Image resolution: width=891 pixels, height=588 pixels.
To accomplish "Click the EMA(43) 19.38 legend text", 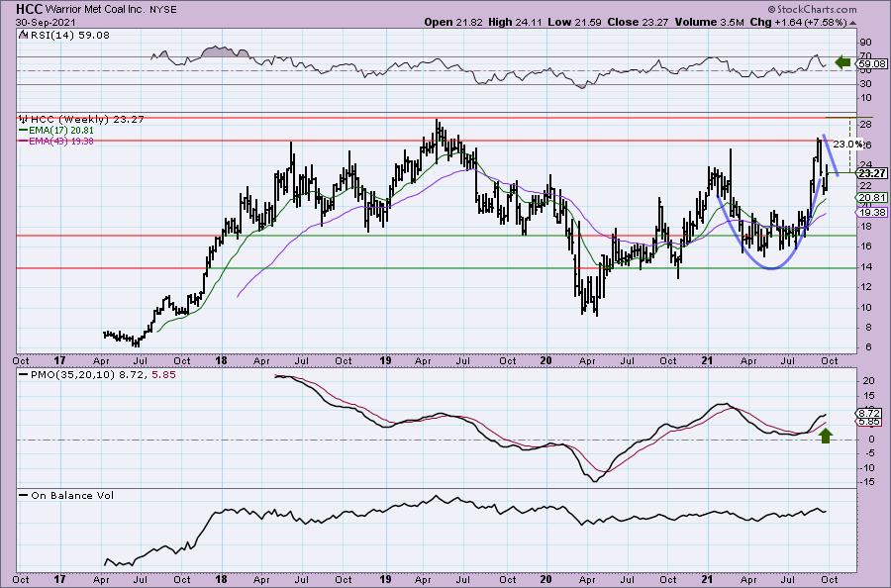I will coord(60,141).
